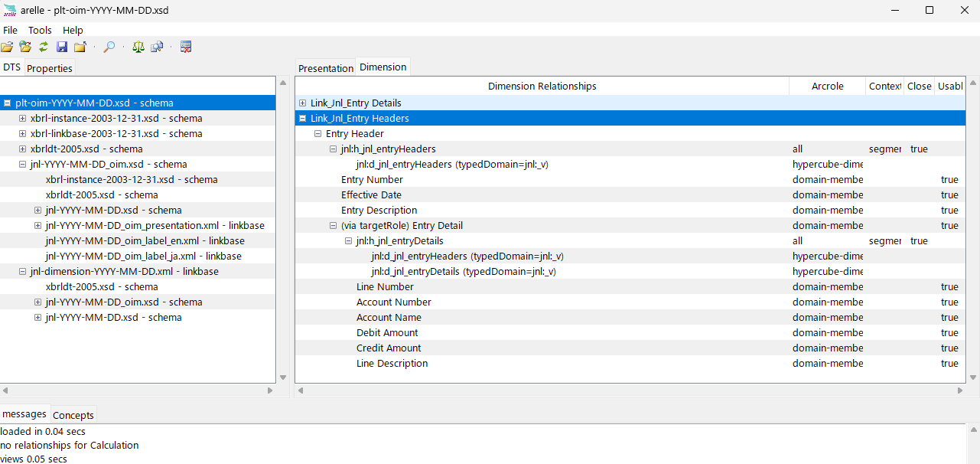Click the Validate scales icon
980x464 pixels.
(138, 47)
